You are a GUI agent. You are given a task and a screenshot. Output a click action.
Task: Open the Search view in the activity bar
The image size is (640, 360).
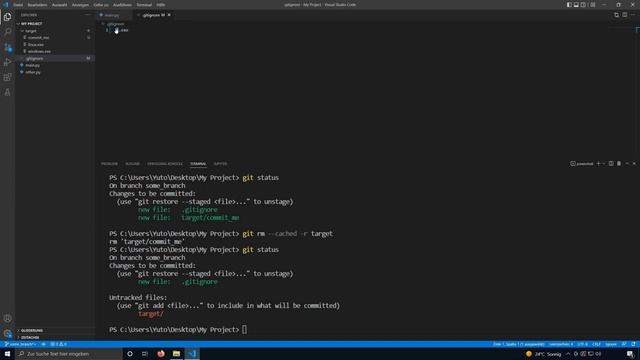(x=7, y=32)
